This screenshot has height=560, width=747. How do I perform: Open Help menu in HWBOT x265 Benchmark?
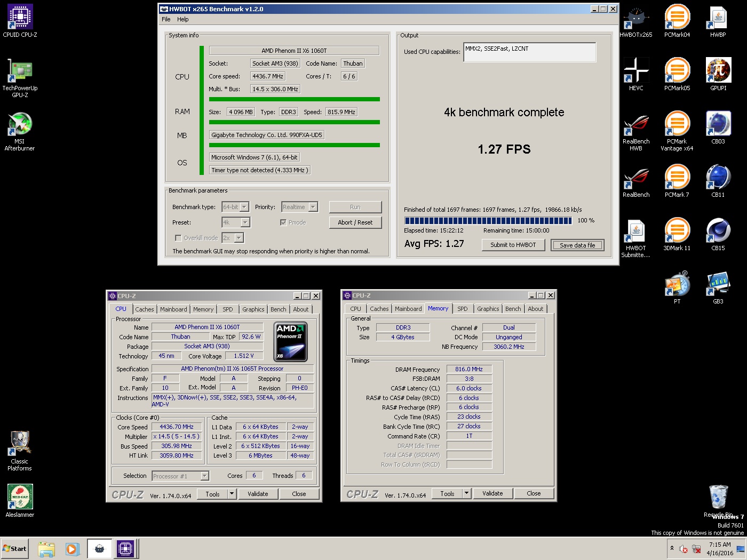tap(183, 19)
